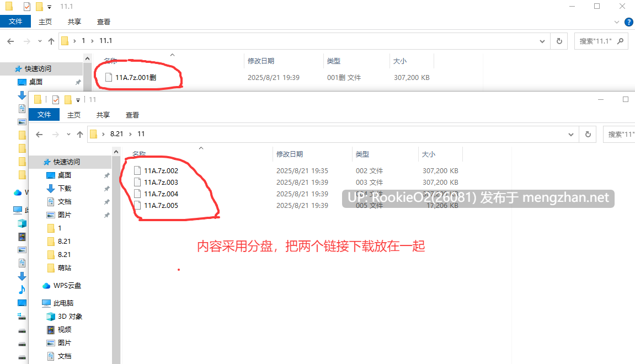
Task: Open 图片 under quick access in 11 window
Action: (65, 215)
